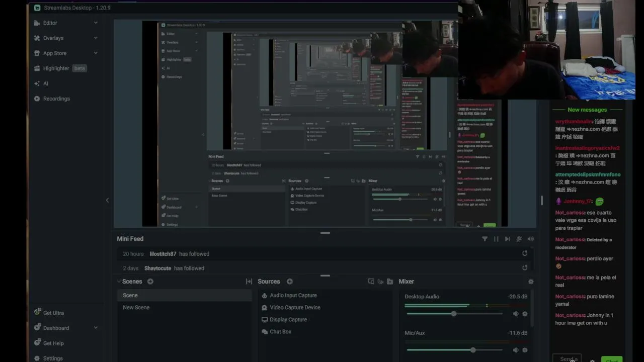Open Get Help in the sidebar

49,343
